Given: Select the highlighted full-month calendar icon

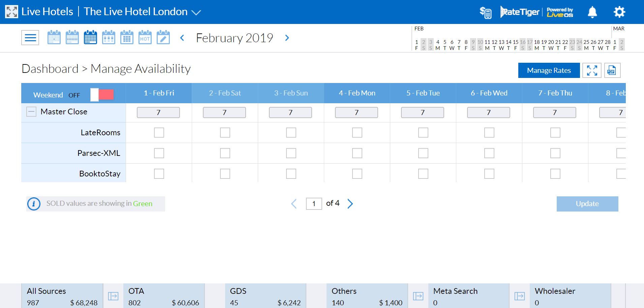Looking at the screenshot, I should (x=90, y=37).
